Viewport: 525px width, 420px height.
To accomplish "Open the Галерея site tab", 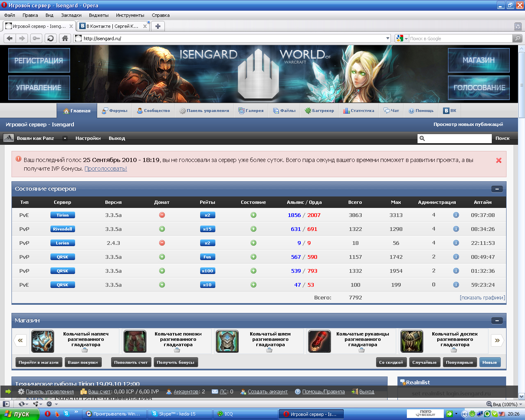I will point(251,111).
